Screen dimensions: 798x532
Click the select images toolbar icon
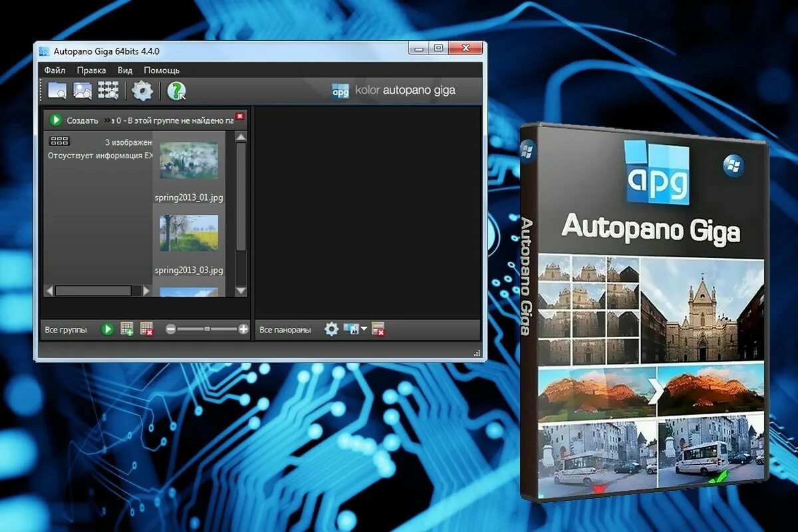coord(82,90)
